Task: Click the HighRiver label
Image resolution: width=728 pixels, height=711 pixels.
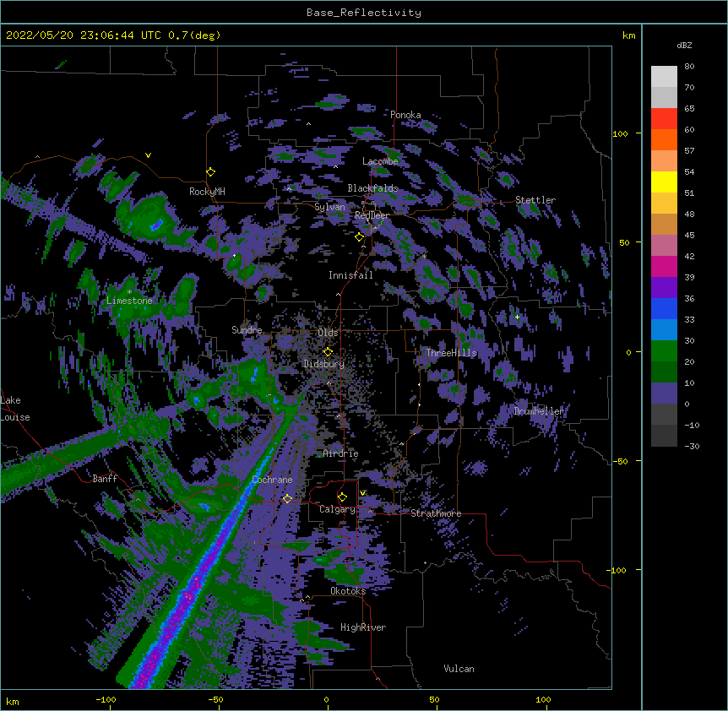Action: 363,627
